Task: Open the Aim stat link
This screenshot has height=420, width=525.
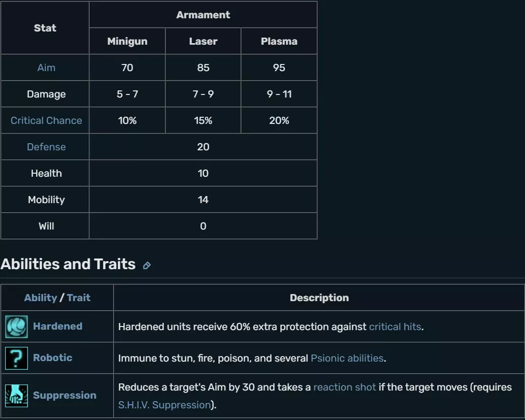Action: point(46,68)
